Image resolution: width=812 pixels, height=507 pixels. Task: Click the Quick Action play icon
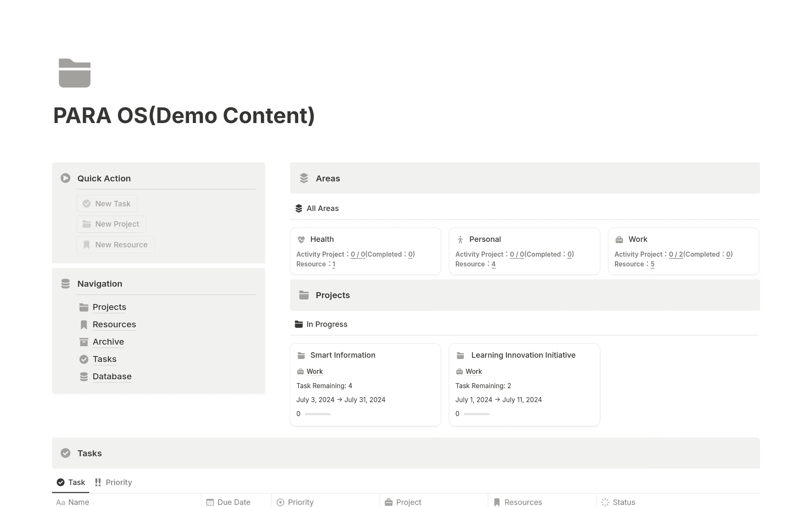coord(65,178)
